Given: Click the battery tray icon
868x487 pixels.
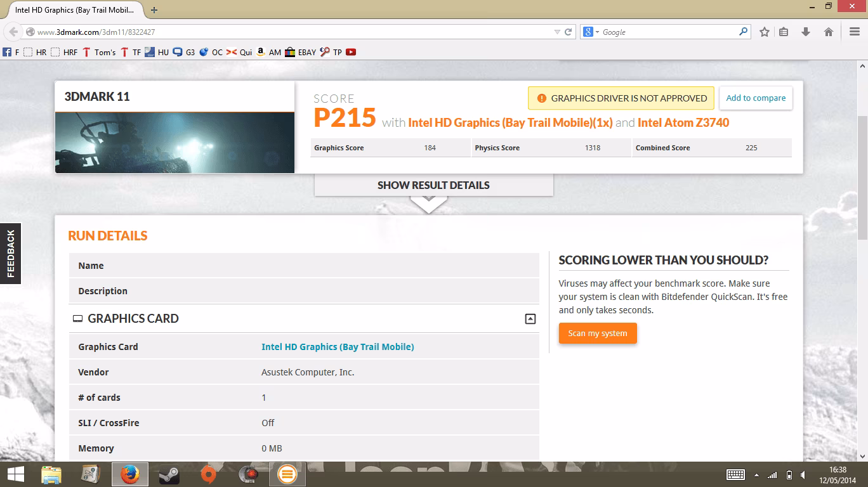Looking at the screenshot, I should pos(789,475).
